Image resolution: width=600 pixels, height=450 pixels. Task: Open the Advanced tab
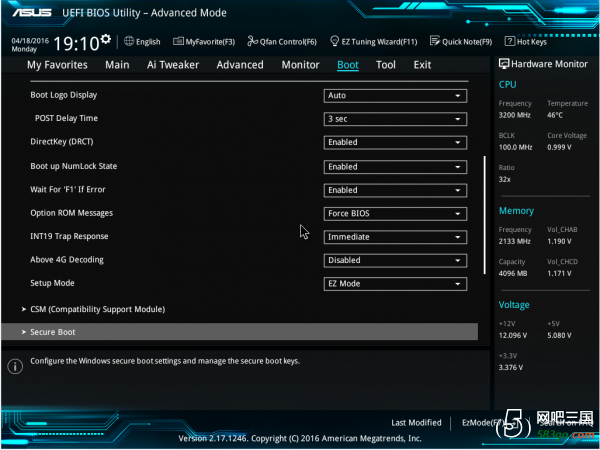point(240,65)
